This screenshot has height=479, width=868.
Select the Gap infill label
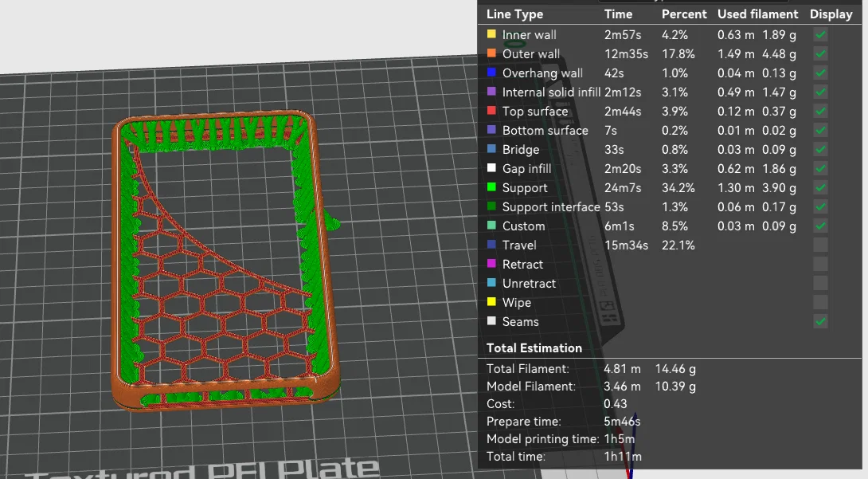click(526, 168)
